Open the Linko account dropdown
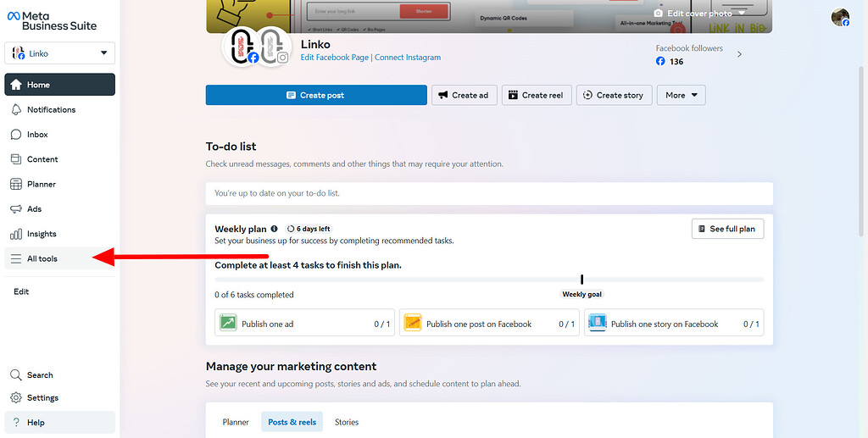Viewport: 868px width, 438px height. (60, 53)
